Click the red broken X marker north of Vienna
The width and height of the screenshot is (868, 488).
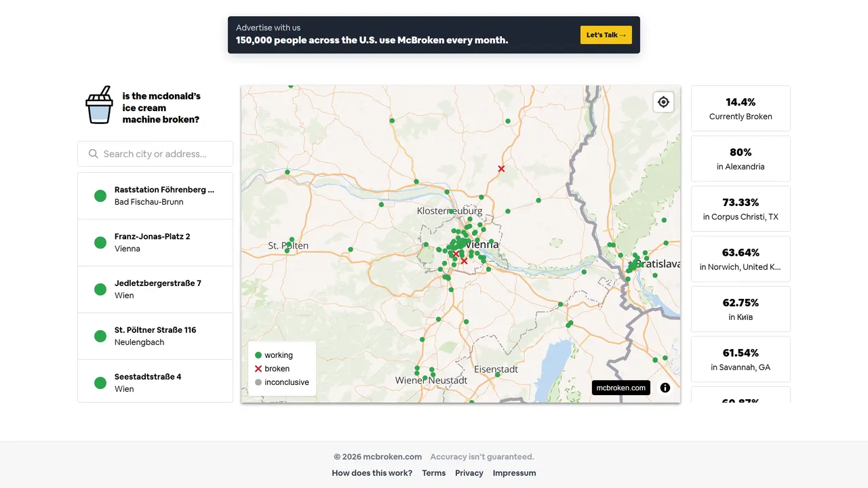click(x=501, y=169)
